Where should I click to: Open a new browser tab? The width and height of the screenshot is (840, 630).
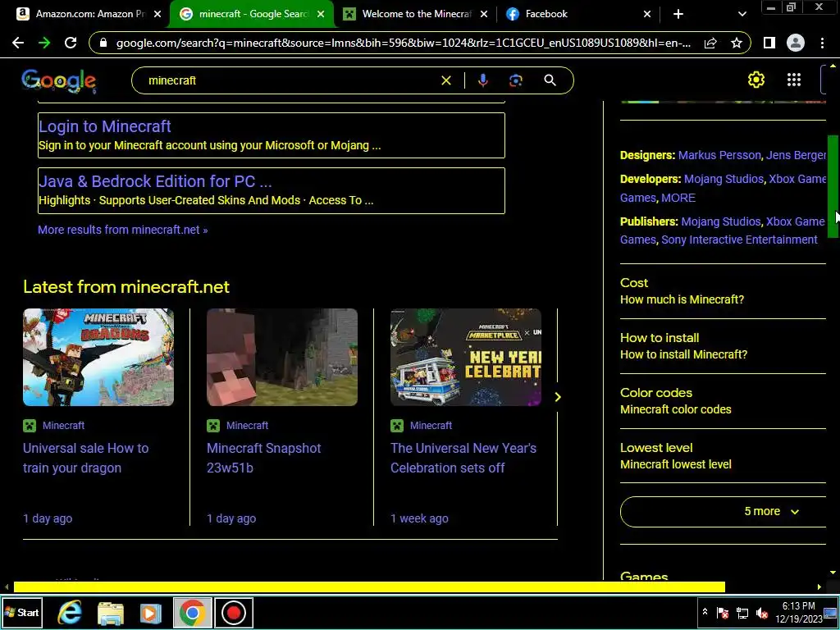coord(678,15)
